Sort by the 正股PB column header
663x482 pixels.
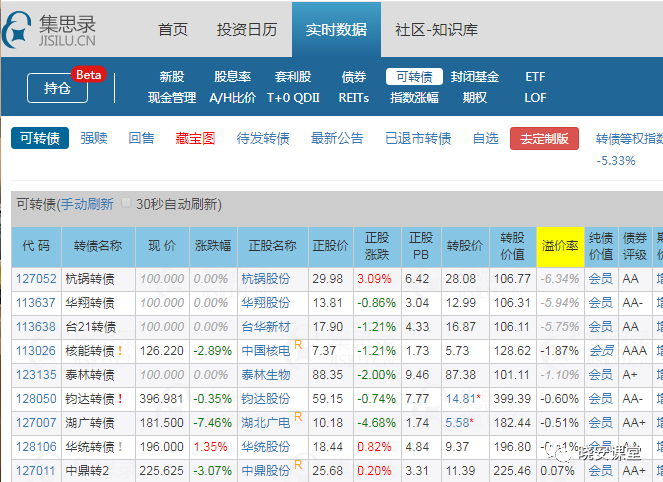[x=421, y=246]
